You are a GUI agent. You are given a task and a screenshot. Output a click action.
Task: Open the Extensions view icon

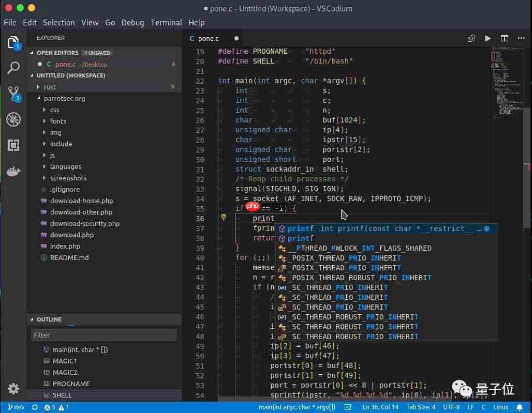click(x=13, y=145)
